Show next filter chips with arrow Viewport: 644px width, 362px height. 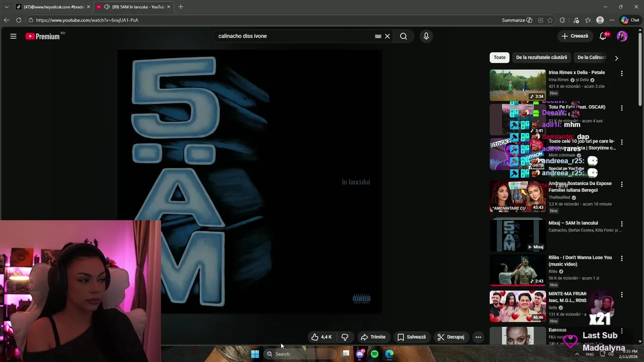pyautogui.click(x=616, y=58)
